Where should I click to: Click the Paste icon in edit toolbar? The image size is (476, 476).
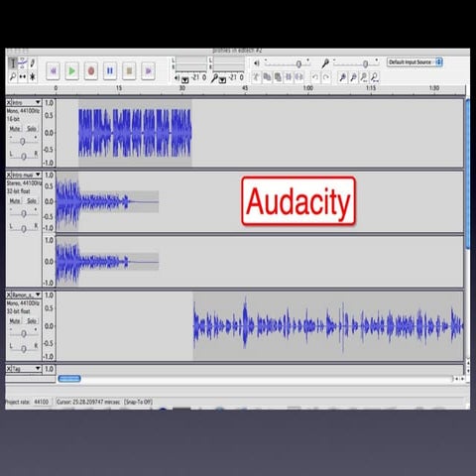click(278, 77)
